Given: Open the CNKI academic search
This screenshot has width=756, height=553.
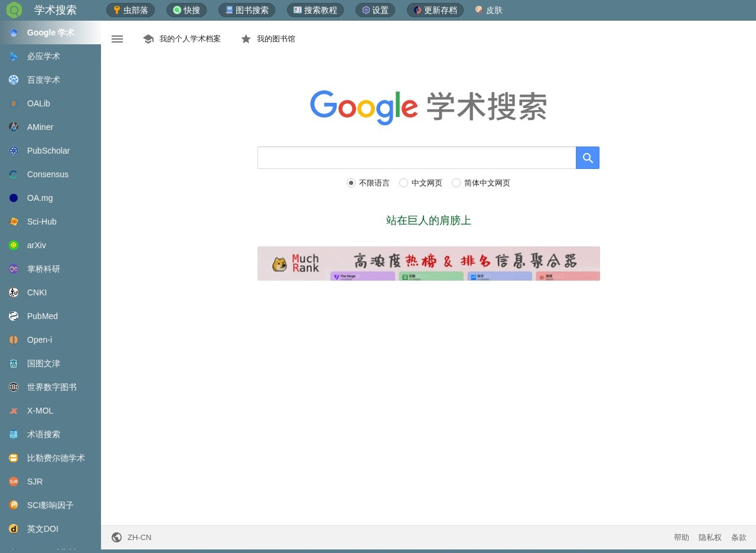Looking at the screenshot, I should click(x=37, y=292).
